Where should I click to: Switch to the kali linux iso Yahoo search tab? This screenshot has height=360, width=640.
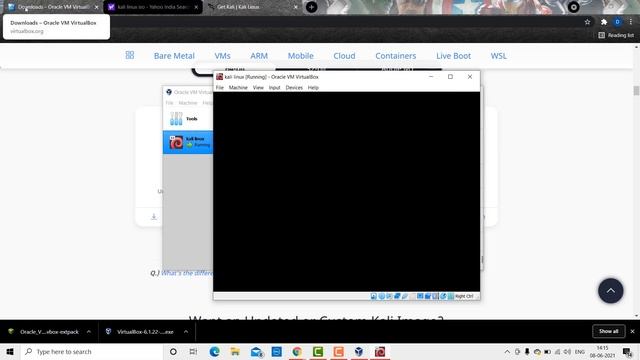pyautogui.click(x=151, y=7)
